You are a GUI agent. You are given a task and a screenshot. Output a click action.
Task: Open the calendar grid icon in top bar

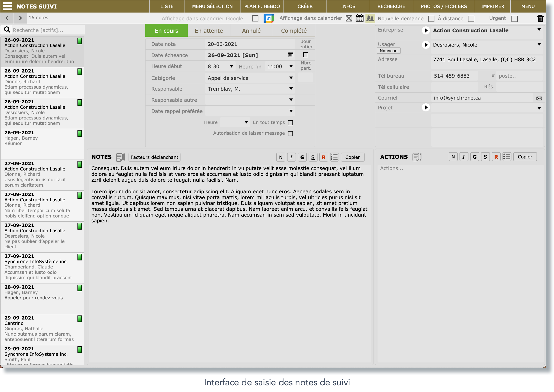359,18
